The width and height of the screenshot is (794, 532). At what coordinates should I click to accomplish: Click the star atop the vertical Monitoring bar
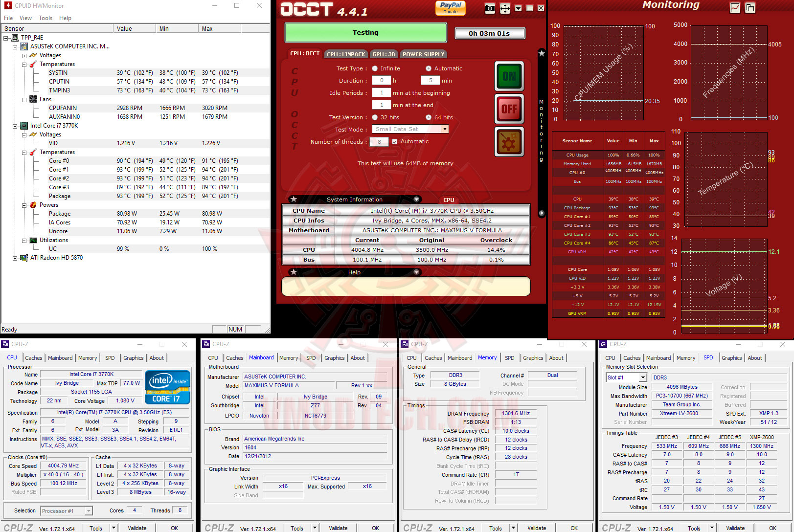click(x=542, y=53)
